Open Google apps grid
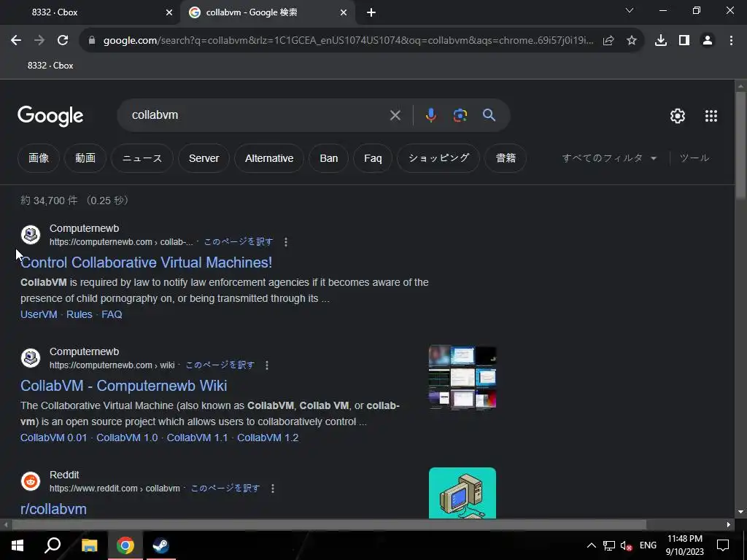This screenshot has height=560, width=747. tap(711, 116)
